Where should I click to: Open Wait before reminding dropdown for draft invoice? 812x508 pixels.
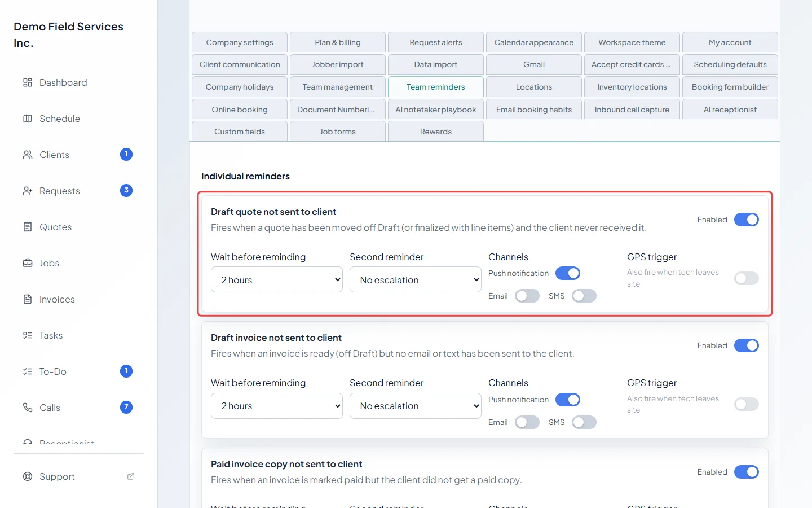(x=277, y=406)
